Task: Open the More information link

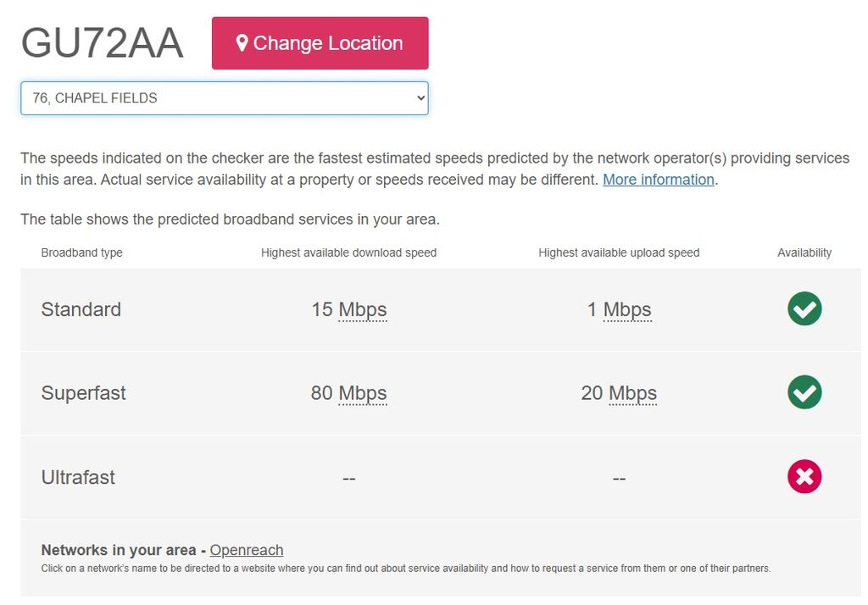Action: [658, 180]
